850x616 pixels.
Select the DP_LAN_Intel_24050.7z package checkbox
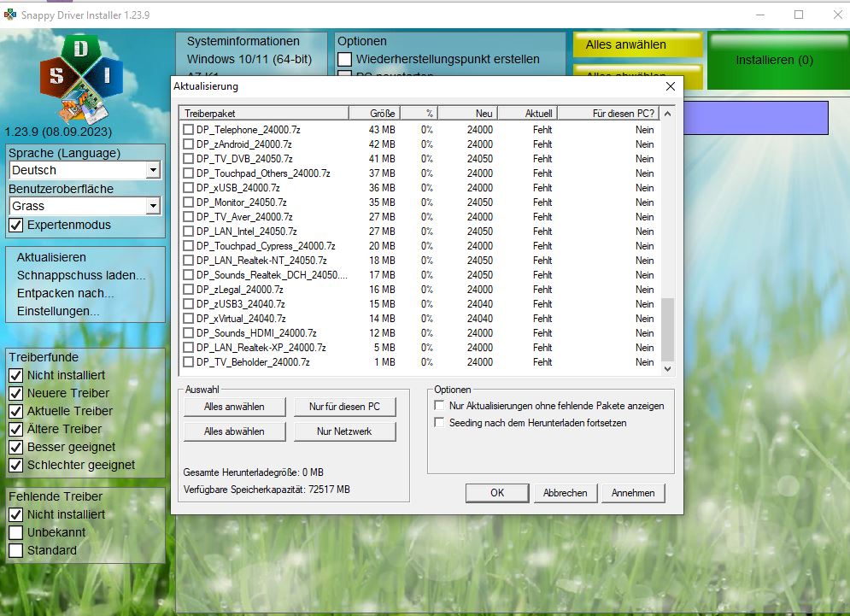189,232
